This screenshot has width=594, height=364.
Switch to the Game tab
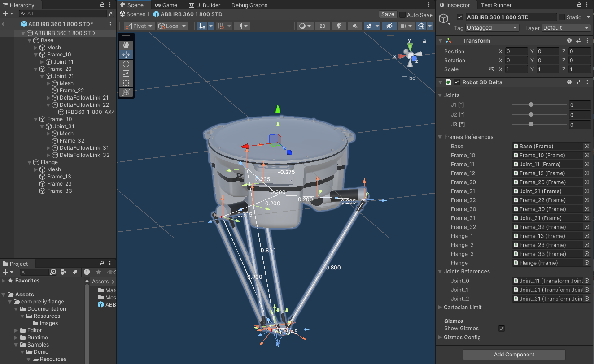tap(166, 5)
